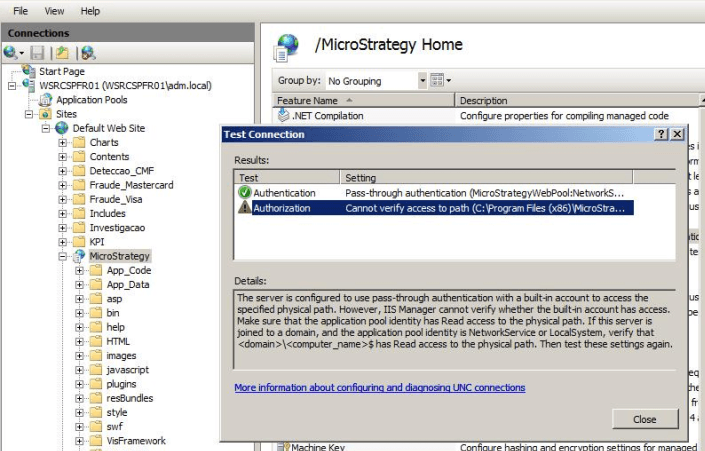Viewport: 705px width, 451px height.
Task: Select the Machine Key feature row
Action: pyautogui.click(x=486, y=447)
